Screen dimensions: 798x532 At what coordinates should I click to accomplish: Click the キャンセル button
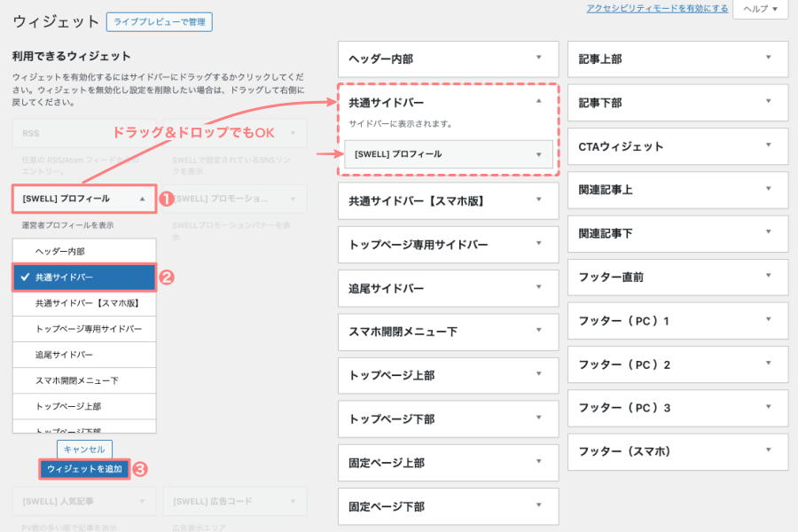click(84, 449)
